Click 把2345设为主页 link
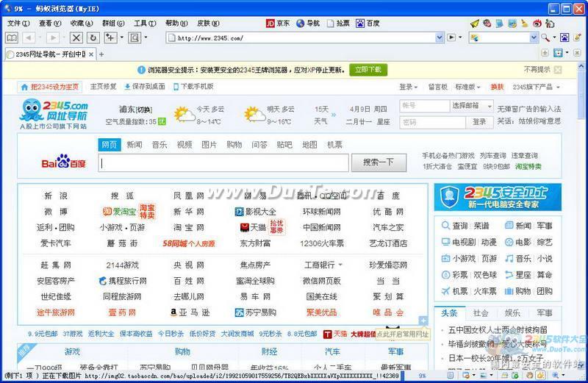The width and height of the screenshot is (588, 383). (x=50, y=87)
